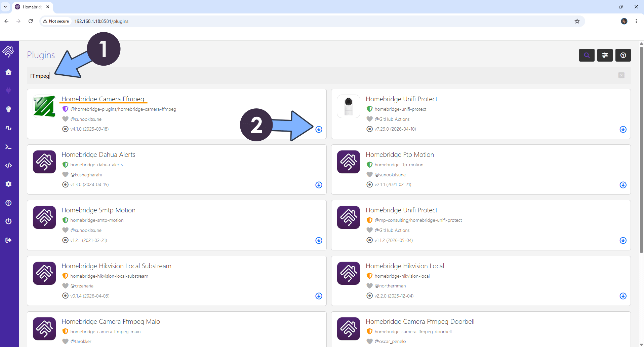Open the Homebridge logo in the sidebar
644x347 pixels.
tap(8, 51)
